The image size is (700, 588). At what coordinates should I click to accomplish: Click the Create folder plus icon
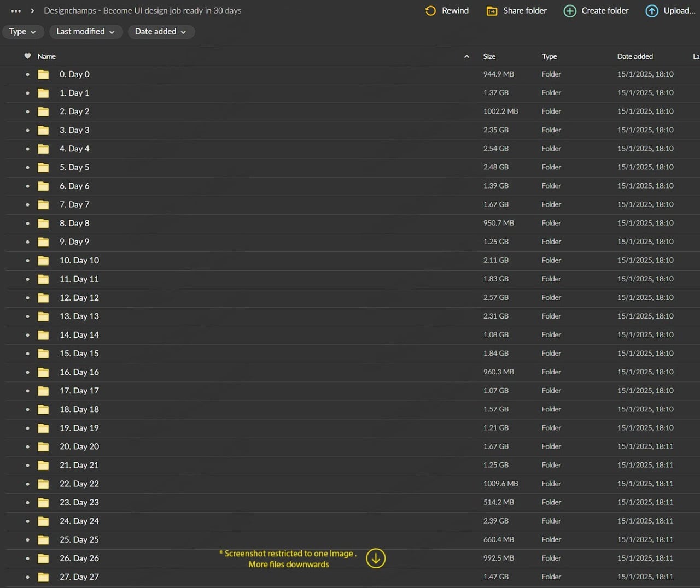(x=570, y=11)
